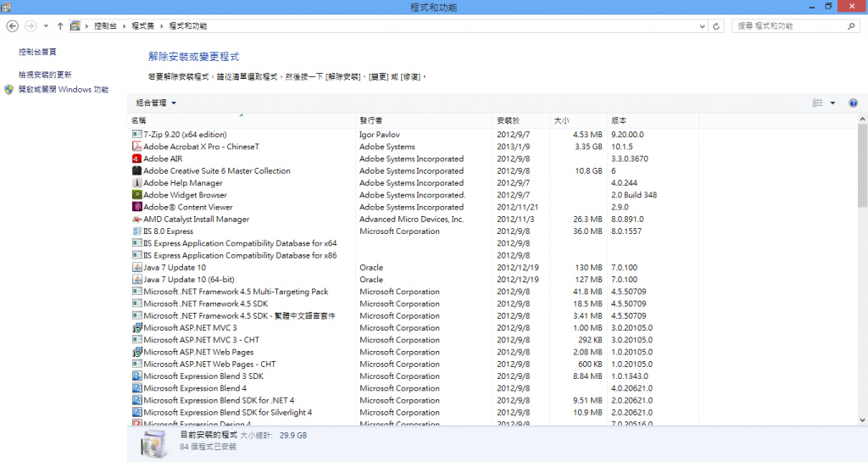Click the back navigation arrow

[x=13, y=26]
